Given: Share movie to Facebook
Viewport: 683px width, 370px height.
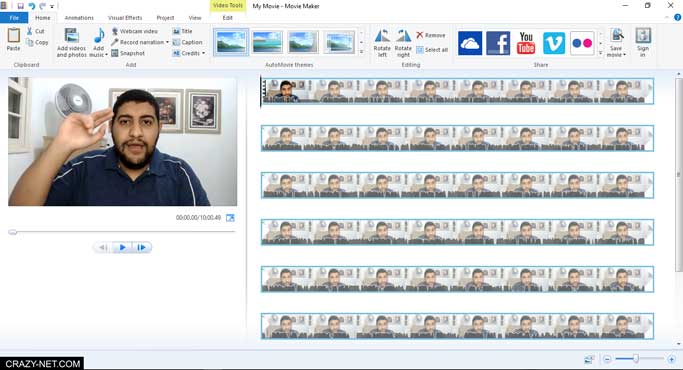Looking at the screenshot, I should pos(498,43).
